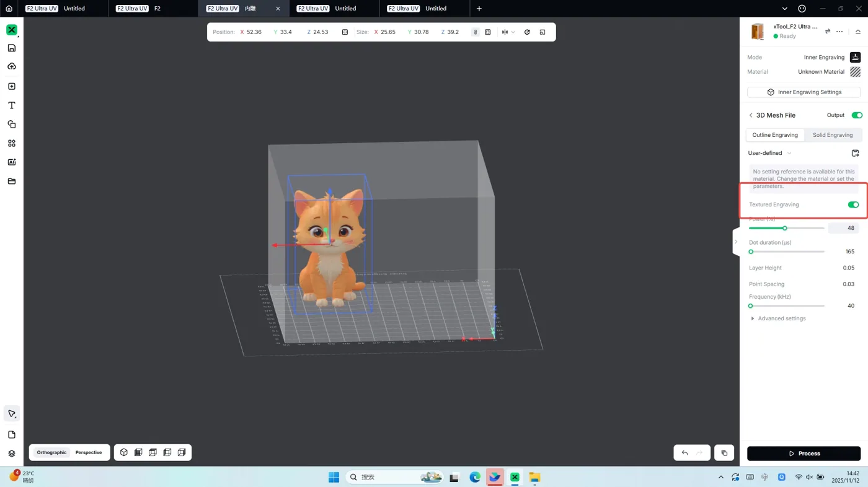Open the layers stack icon

[12, 454]
